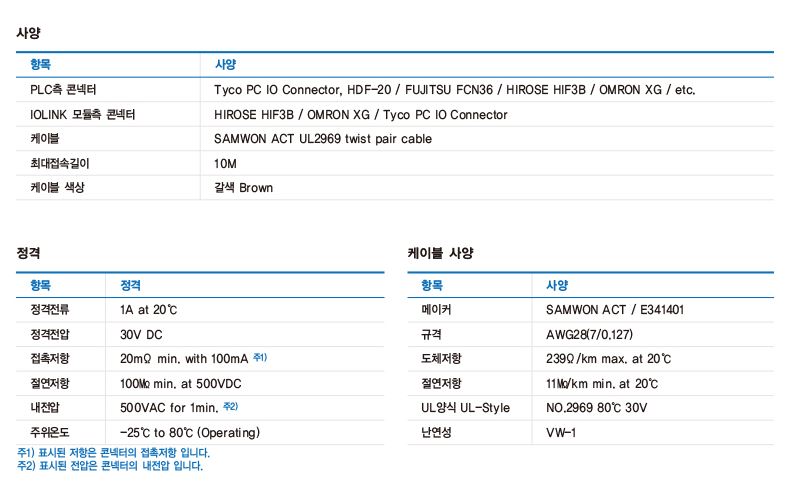Click the '30V DC' value
788x501 pixels.
(x=141, y=335)
